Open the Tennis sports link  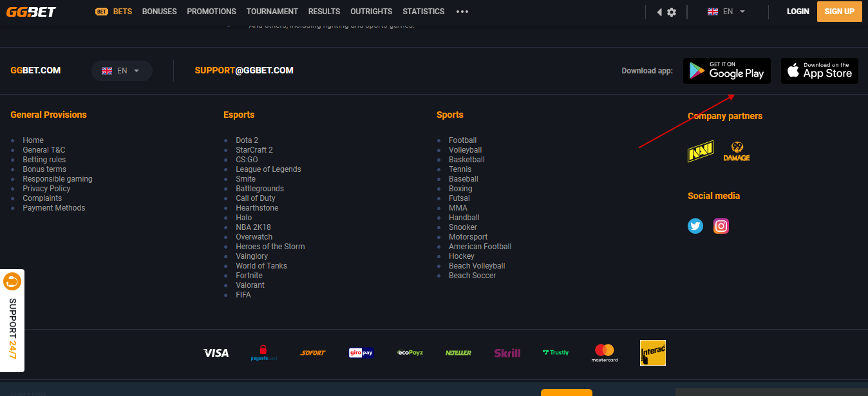[x=460, y=169]
